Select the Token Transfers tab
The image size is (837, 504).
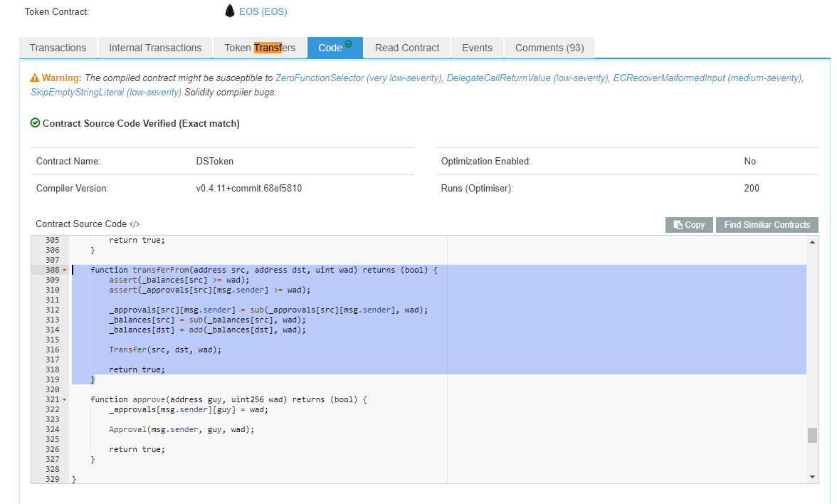pos(260,48)
